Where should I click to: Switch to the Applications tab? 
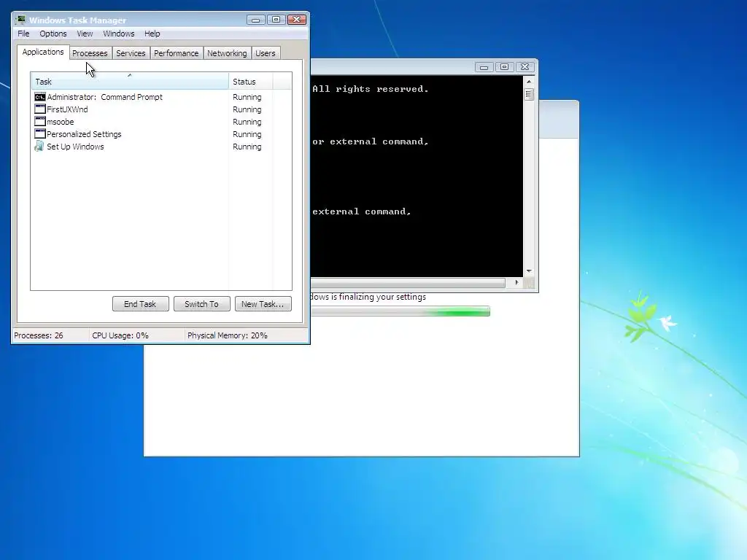click(43, 52)
